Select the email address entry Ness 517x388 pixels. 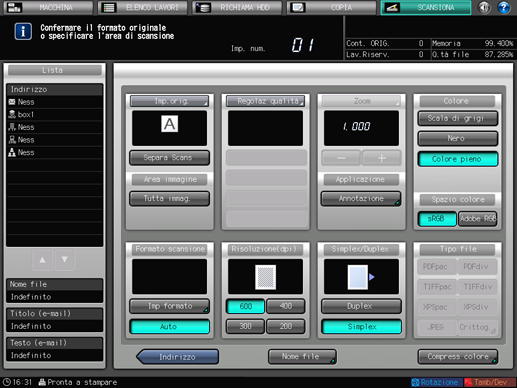click(x=54, y=102)
